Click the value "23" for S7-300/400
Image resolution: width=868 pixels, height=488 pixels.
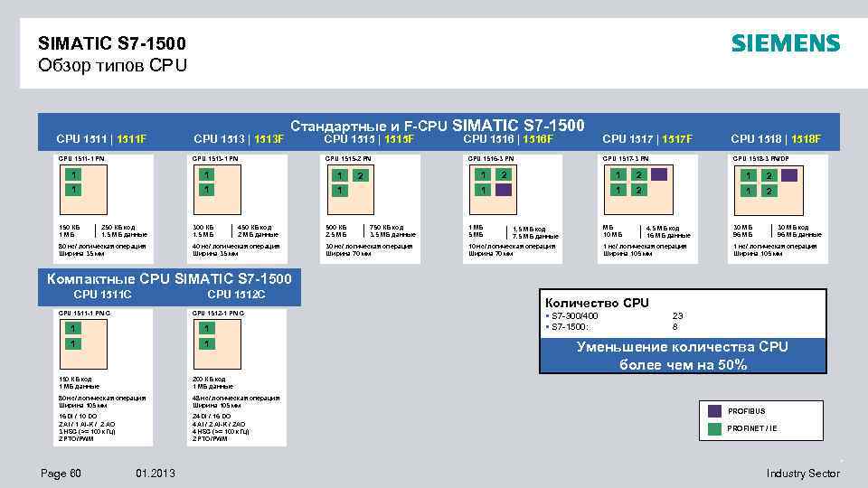tap(678, 316)
